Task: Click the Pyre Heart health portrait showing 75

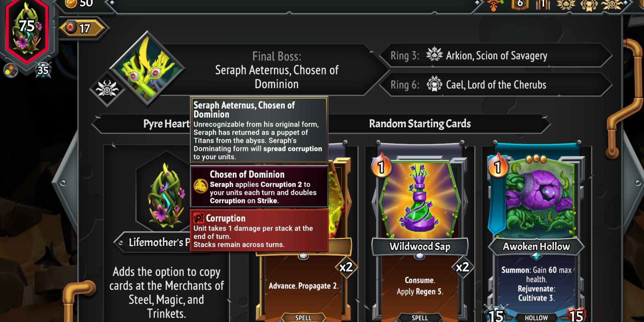Action: point(27,30)
